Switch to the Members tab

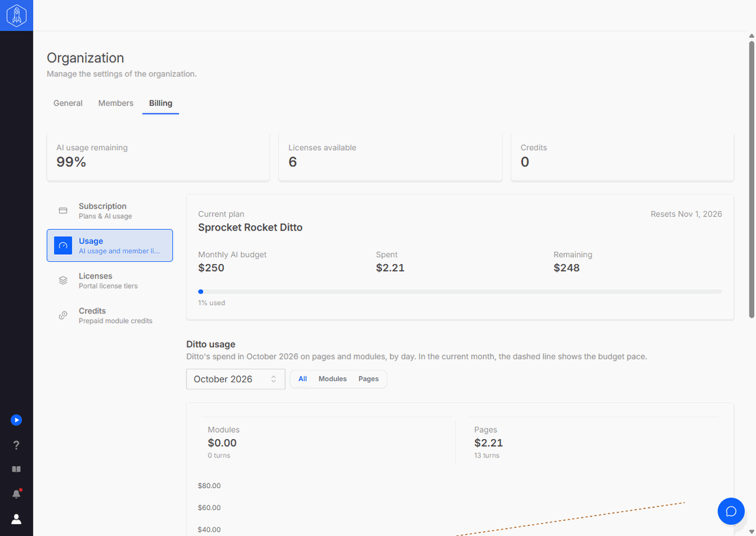pyautogui.click(x=116, y=103)
